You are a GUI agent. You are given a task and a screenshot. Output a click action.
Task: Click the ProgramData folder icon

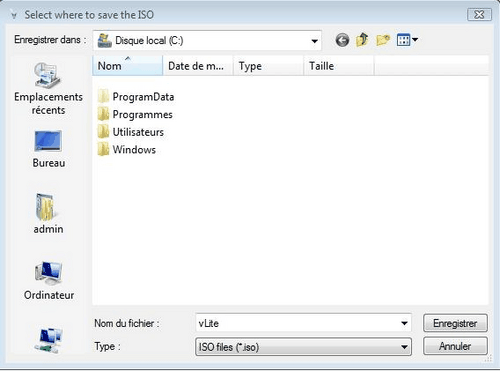pyautogui.click(x=103, y=97)
